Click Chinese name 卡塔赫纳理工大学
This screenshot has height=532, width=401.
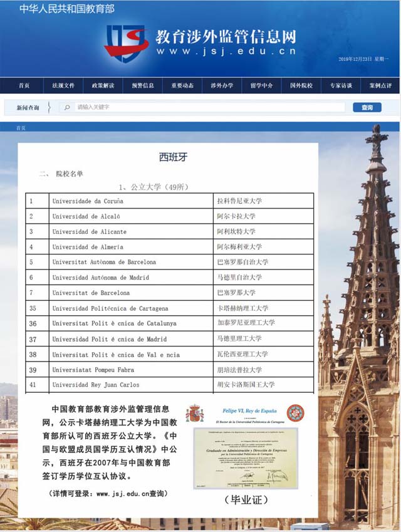(x=242, y=308)
